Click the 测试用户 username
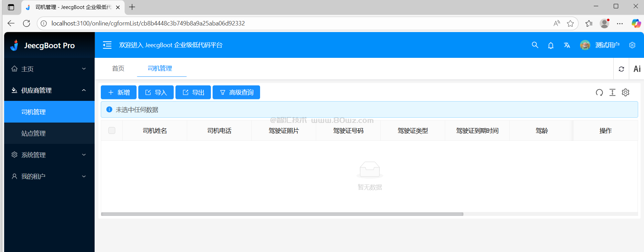644x252 pixels. (607, 45)
